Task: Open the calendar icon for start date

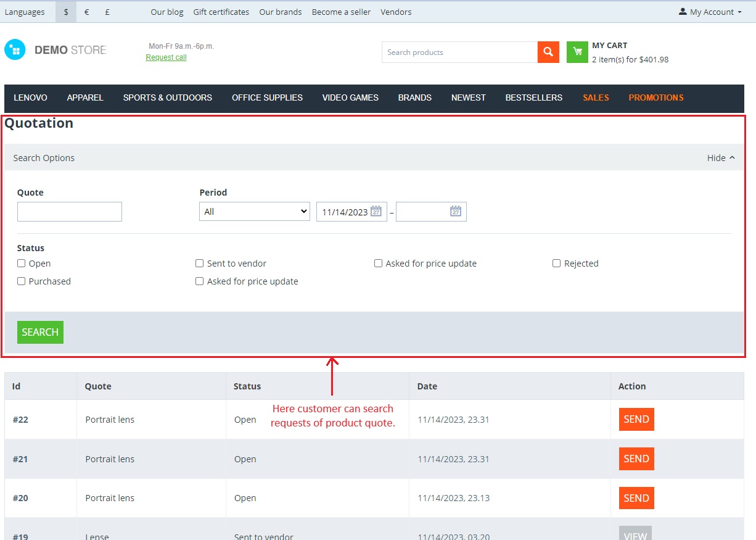Action: click(376, 211)
